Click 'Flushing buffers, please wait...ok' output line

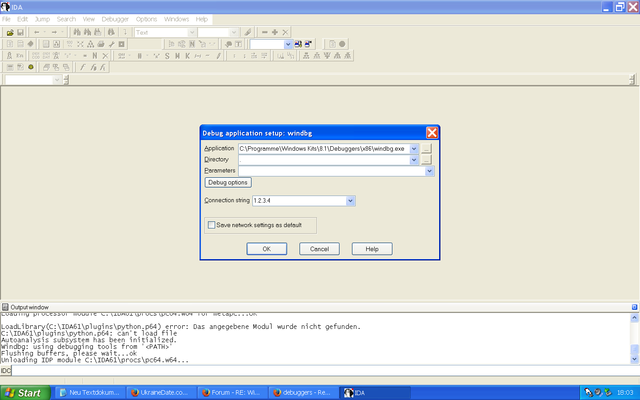coord(69,353)
